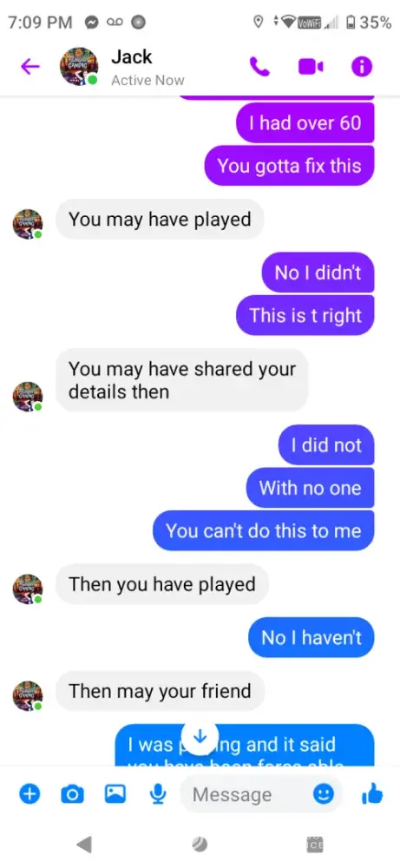Tap the Android back navigation button

point(83,845)
